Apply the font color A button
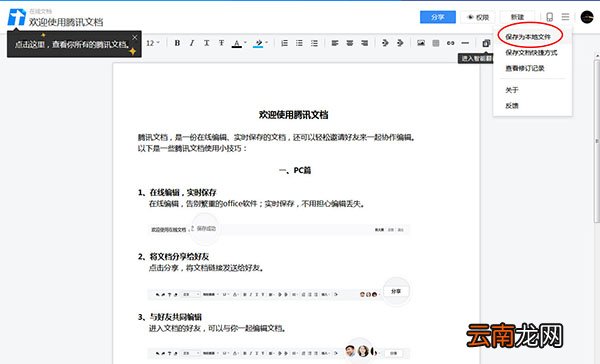 [x=237, y=43]
